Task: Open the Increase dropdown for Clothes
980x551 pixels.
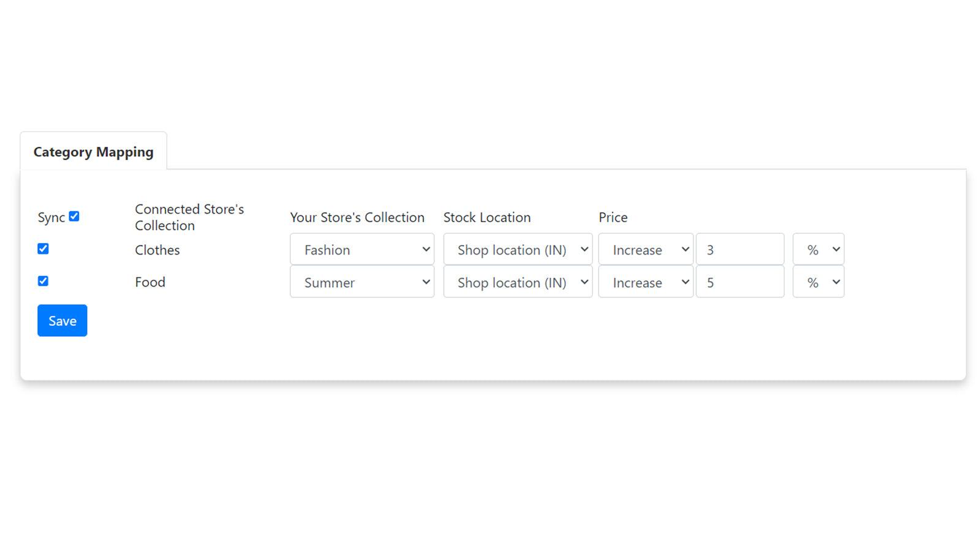Action: 645,249
